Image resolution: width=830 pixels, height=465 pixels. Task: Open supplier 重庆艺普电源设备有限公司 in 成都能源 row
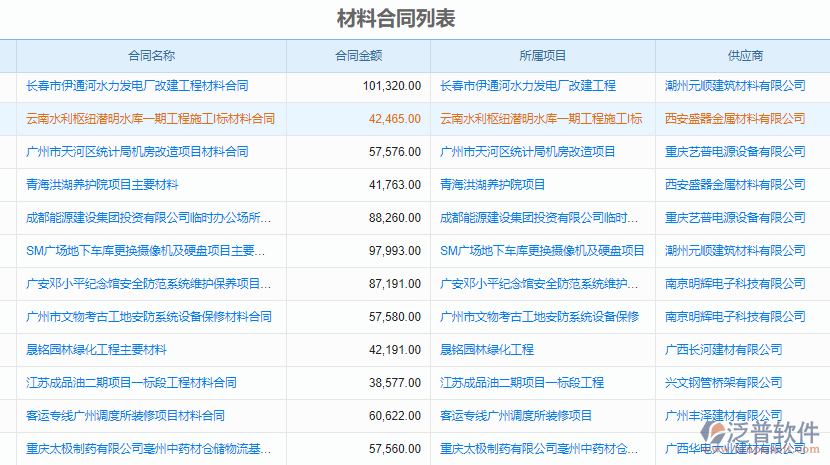tap(735, 218)
